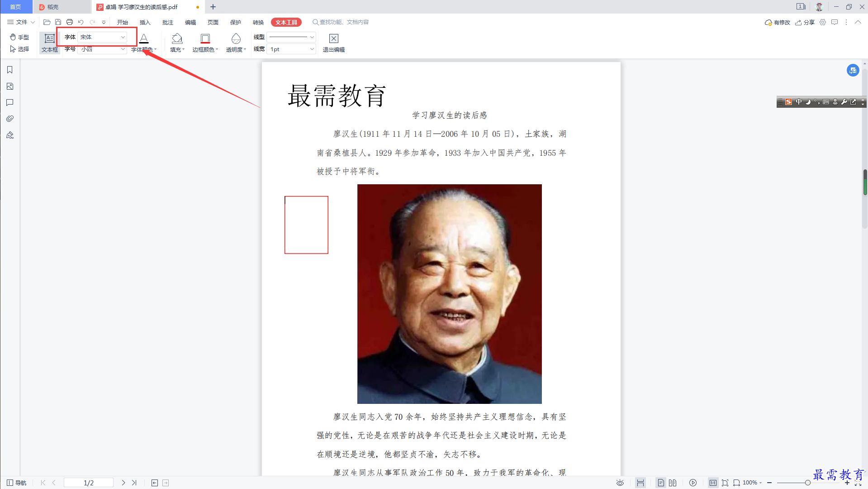The height and width of the screenshot is (489, 868).
Task: Open the Thumbnail panel in left sidebar
Action: pos(9,86)
